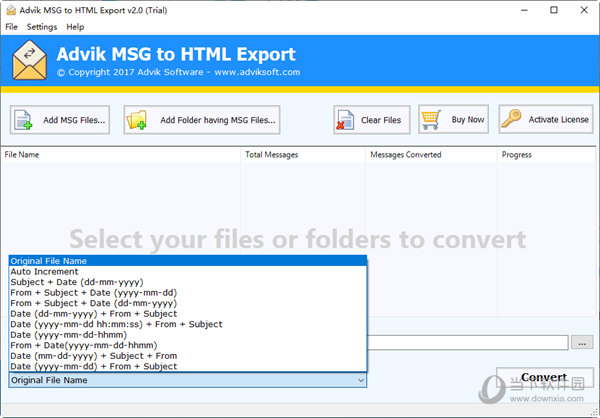Collapse the file naming combo box arrow

pyautogui.click(x=360, y=380)
